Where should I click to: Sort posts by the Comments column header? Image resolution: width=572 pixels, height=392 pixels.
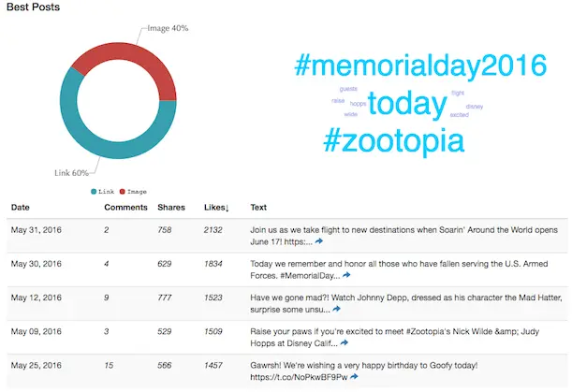[x=125, y=207]
